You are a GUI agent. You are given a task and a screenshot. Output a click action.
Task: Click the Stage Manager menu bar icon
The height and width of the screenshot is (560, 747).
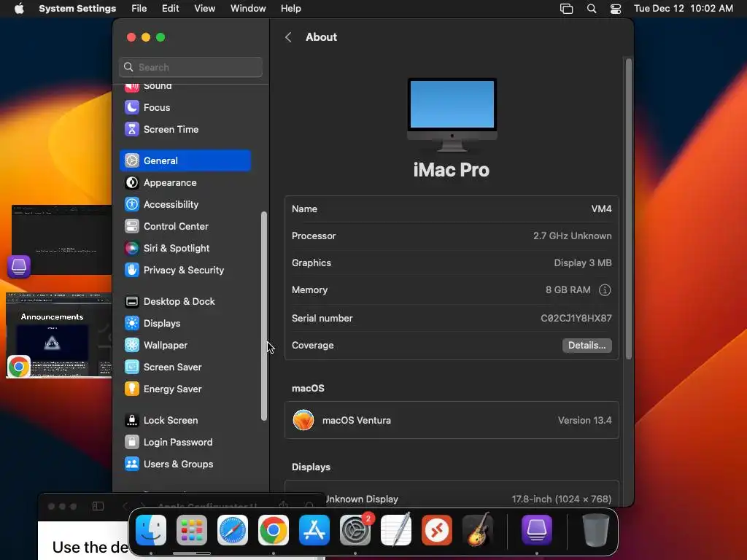point(566,9)
